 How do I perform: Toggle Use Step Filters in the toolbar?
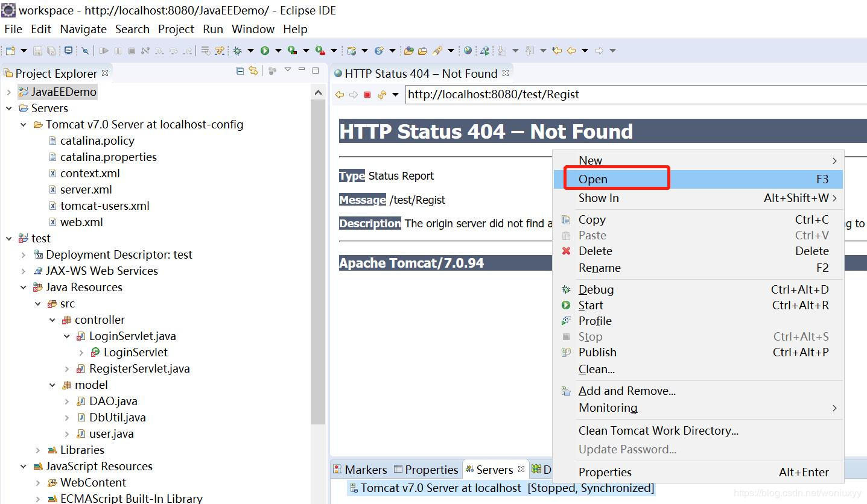pyautogui.click(x=220, y=51)
